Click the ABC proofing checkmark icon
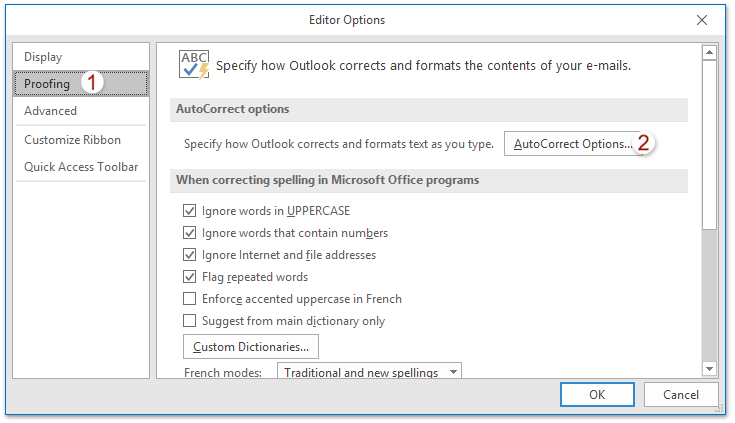Image resolution: width=735 pixels, height=423 pixels. [193, 64]
